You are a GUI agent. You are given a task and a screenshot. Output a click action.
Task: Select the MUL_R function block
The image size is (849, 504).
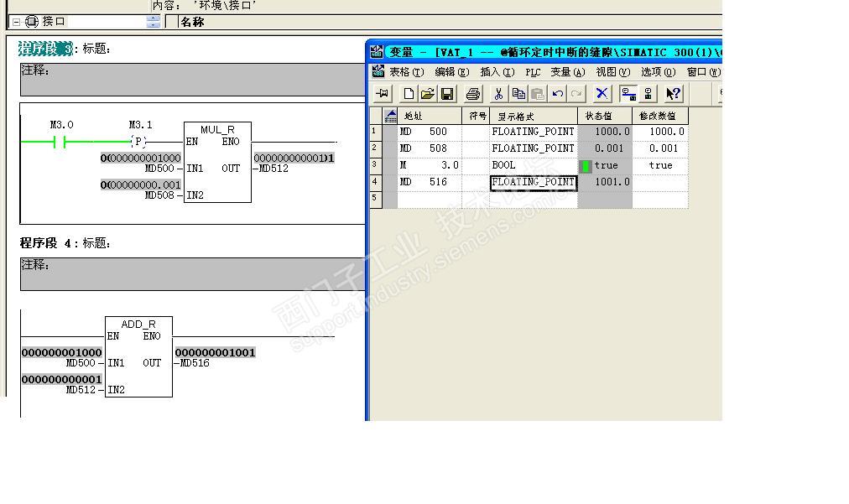coord(217,162)
